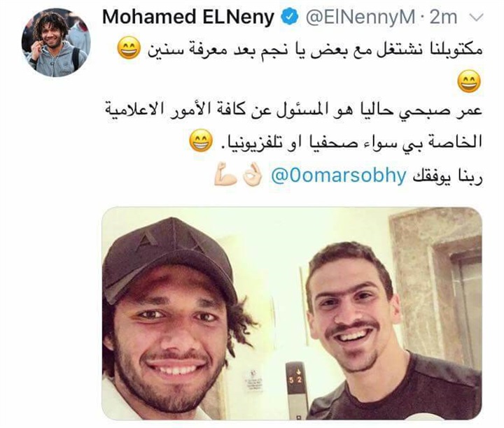Open the tweet options chevron menu
This screenshot has width=504, height=428.
coord(477,17)
